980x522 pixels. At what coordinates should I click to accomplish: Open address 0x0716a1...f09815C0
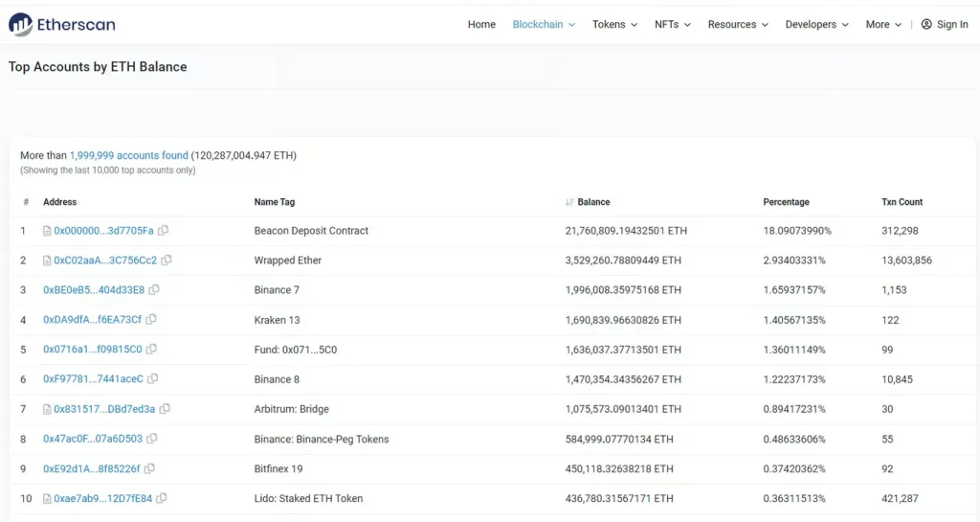[x=93, y=350]
